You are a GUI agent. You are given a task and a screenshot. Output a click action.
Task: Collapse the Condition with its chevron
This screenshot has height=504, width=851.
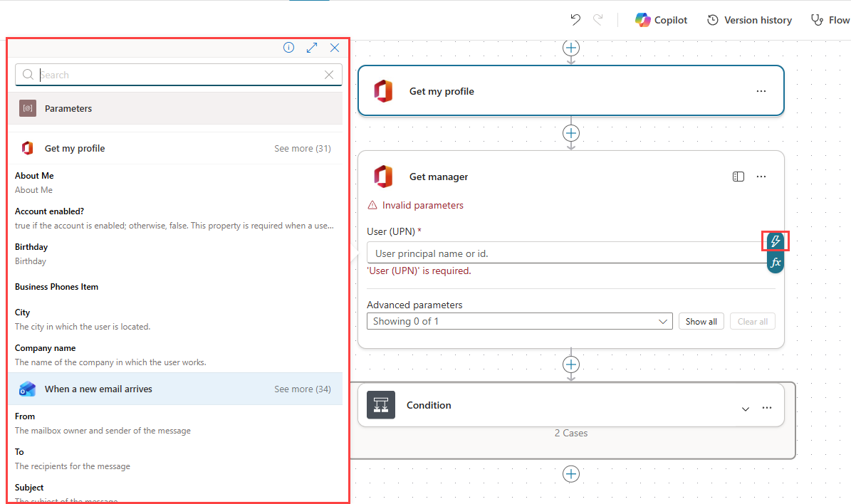point(746,409)
